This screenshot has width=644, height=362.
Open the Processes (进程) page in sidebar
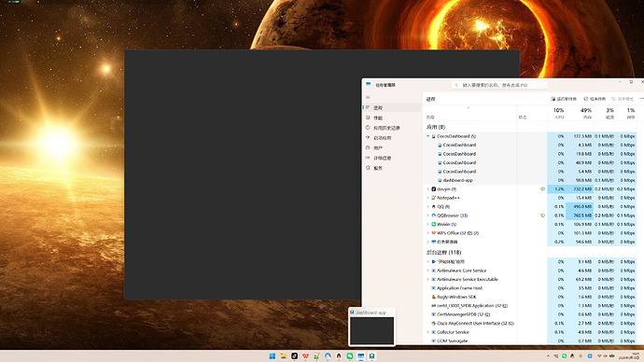point(392,107)
